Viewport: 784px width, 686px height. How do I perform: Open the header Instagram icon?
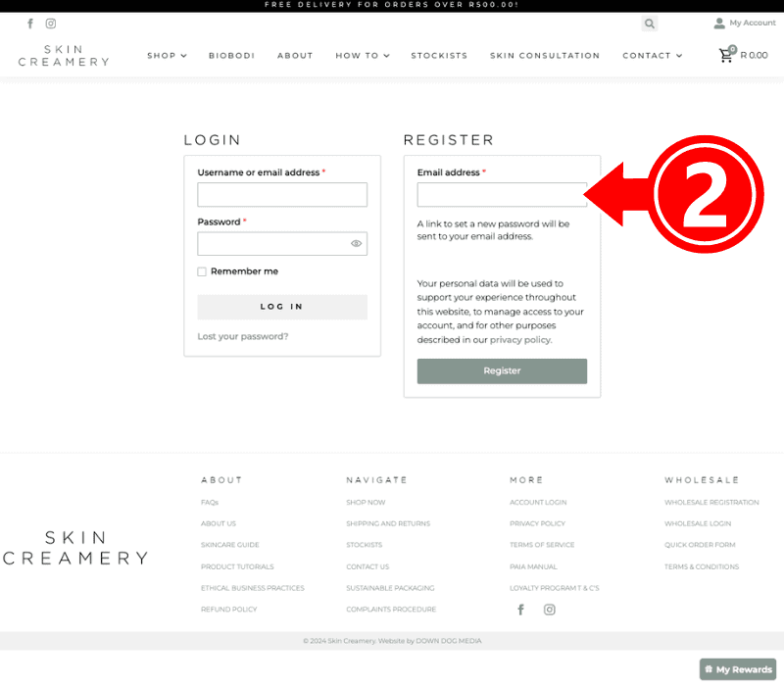point(51,24)
